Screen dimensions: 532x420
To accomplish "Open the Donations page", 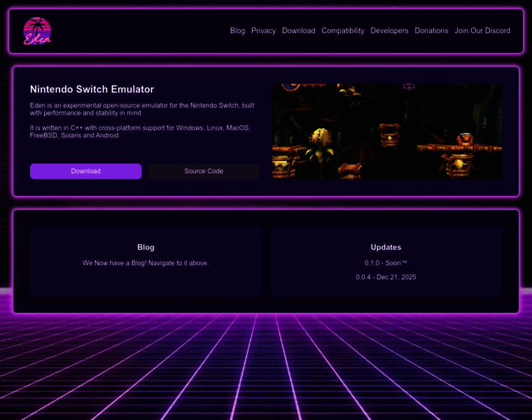I will click(x=431, y=31).
